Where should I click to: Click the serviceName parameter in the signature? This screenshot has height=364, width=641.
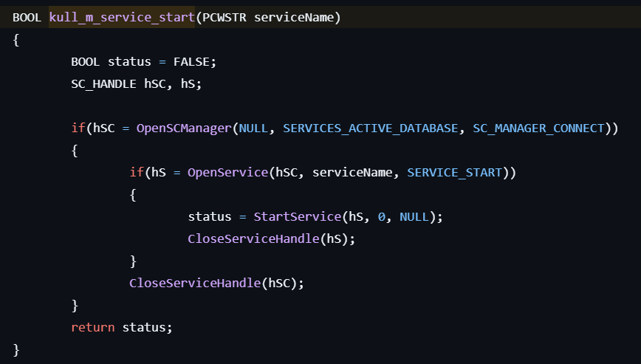click(294, 18)
